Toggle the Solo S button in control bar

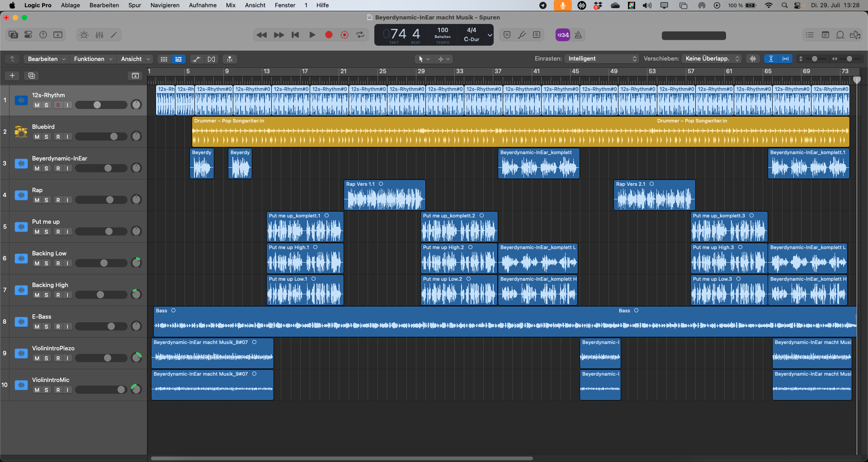(x=537, y=35)
